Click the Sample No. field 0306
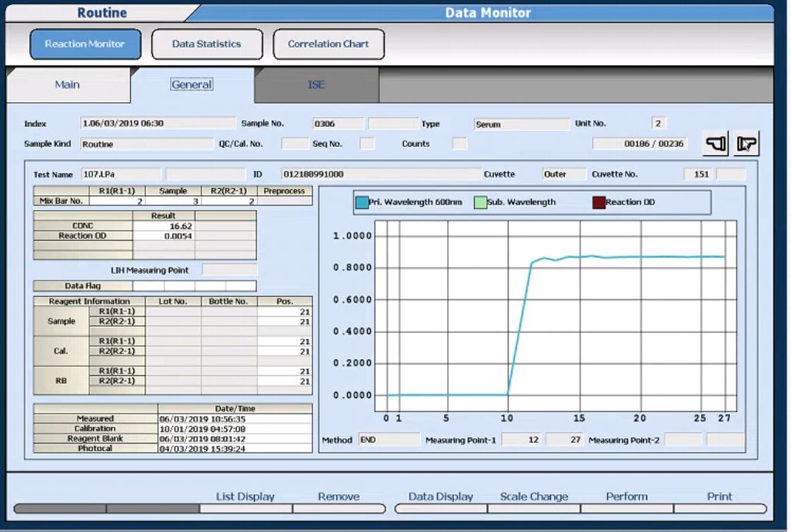Viewport: 791px width, 532px height. (338, 124)
